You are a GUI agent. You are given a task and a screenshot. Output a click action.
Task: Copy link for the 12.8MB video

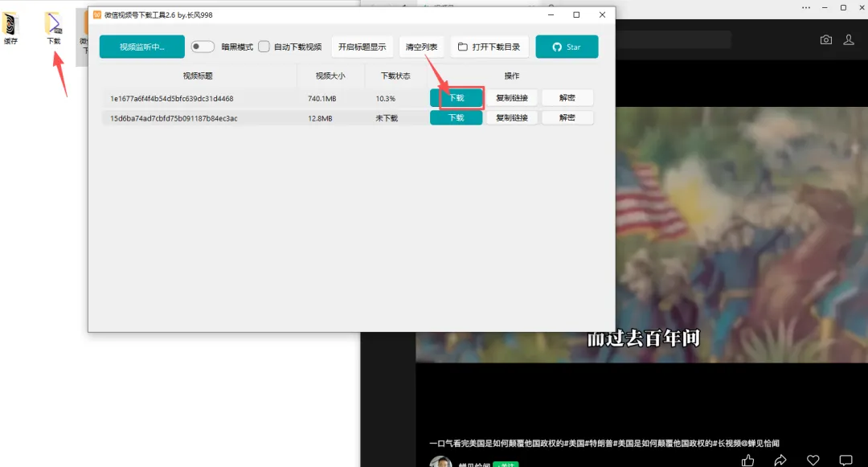511,118
